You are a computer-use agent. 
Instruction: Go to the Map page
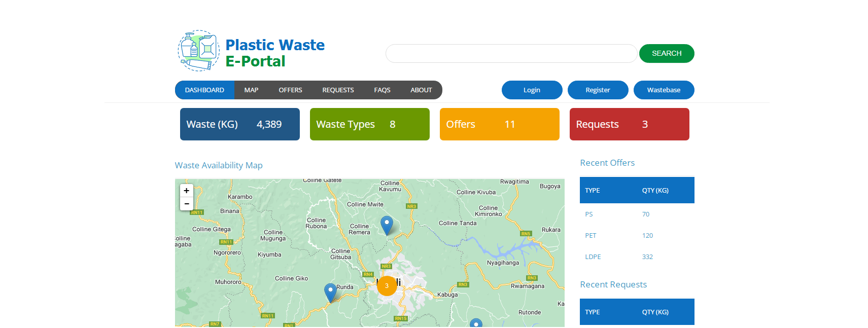click(251, 90)
